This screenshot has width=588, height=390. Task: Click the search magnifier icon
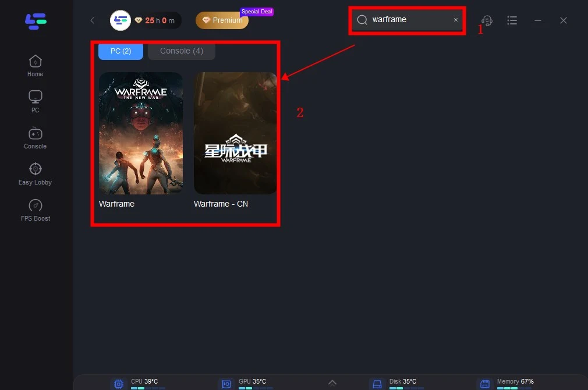(362, 20)
